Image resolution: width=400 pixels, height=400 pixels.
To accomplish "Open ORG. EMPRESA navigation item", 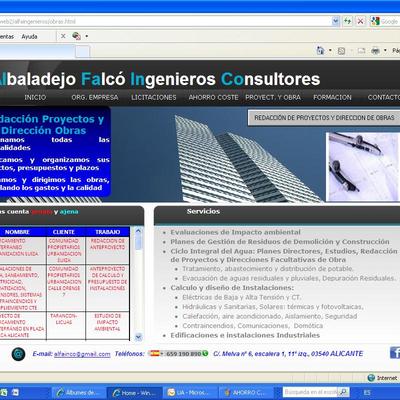I will 95,97.
